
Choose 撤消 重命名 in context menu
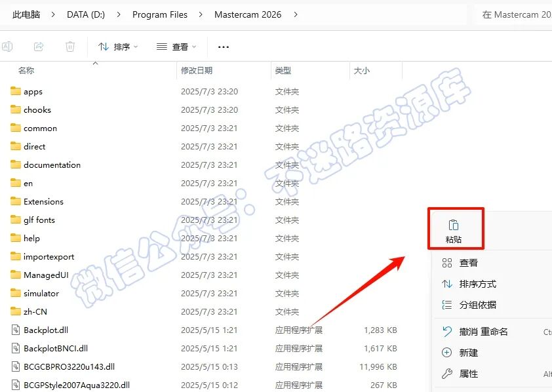pos(484,332)
